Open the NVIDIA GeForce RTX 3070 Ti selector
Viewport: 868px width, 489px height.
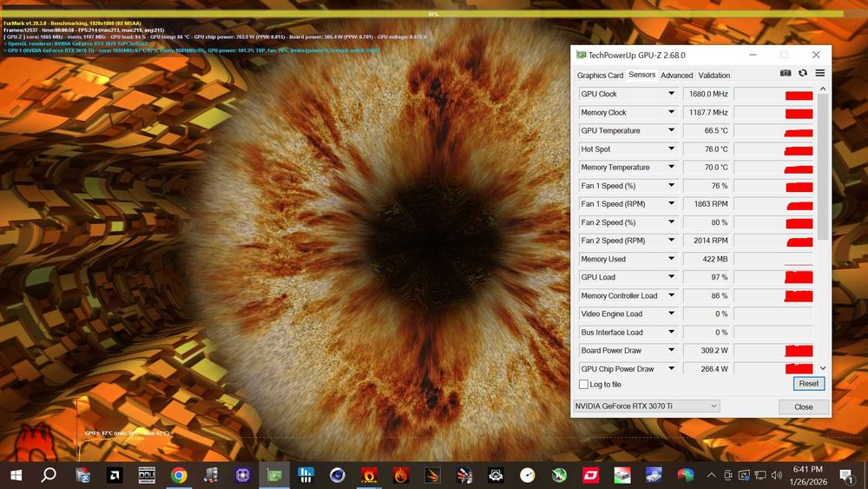point(646,406)
